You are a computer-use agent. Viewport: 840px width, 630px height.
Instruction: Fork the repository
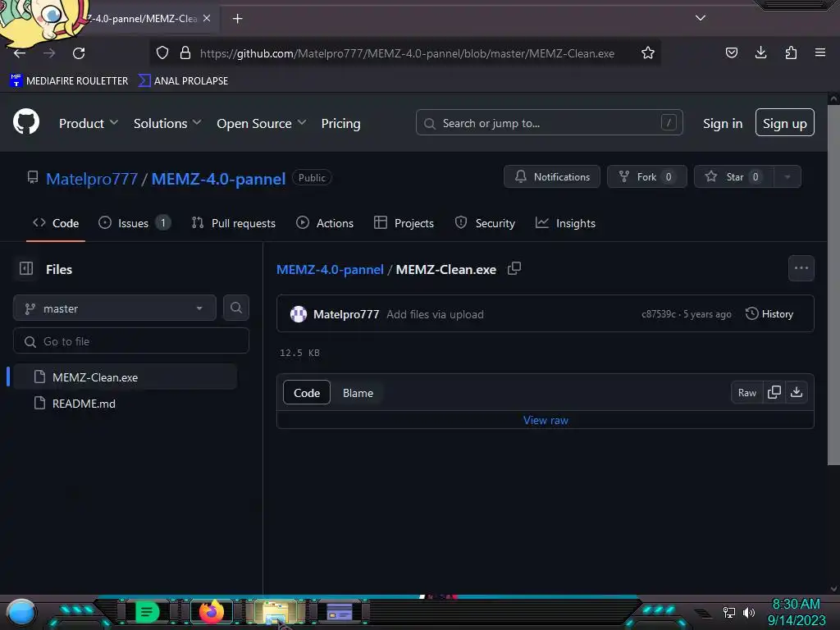[x=646, y=177]
